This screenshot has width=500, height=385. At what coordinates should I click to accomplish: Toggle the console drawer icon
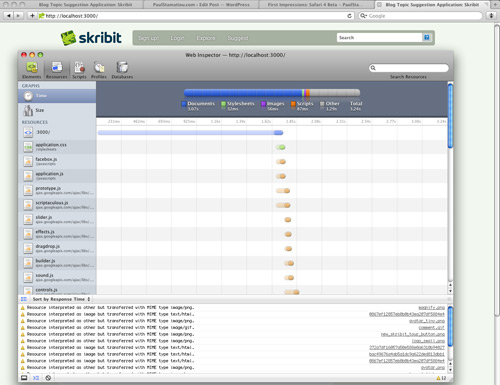pyautogui.click(x=36, y=378)
